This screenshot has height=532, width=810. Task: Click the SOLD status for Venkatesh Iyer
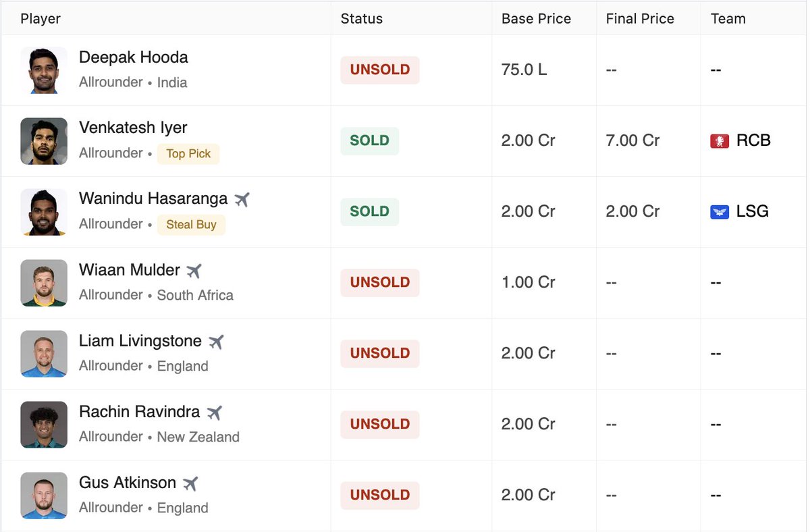click(x=370, y=141)
